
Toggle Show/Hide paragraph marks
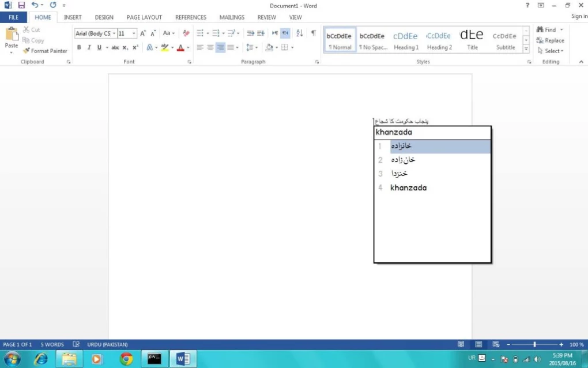[313, 33]
